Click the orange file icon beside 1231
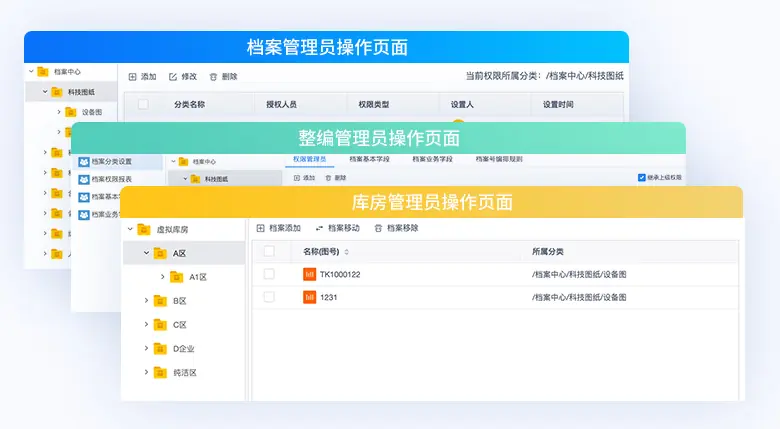Screen dimensions: 780x429 click(309, 297)
